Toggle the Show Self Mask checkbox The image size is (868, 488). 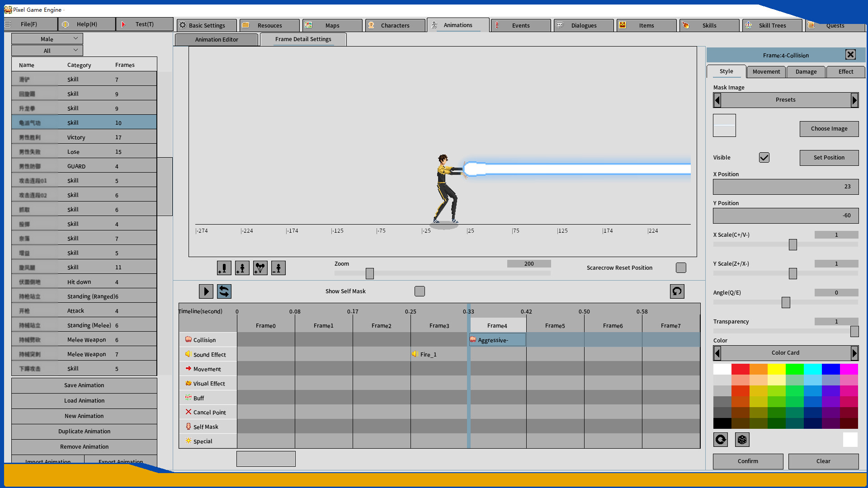pos(420,291)
